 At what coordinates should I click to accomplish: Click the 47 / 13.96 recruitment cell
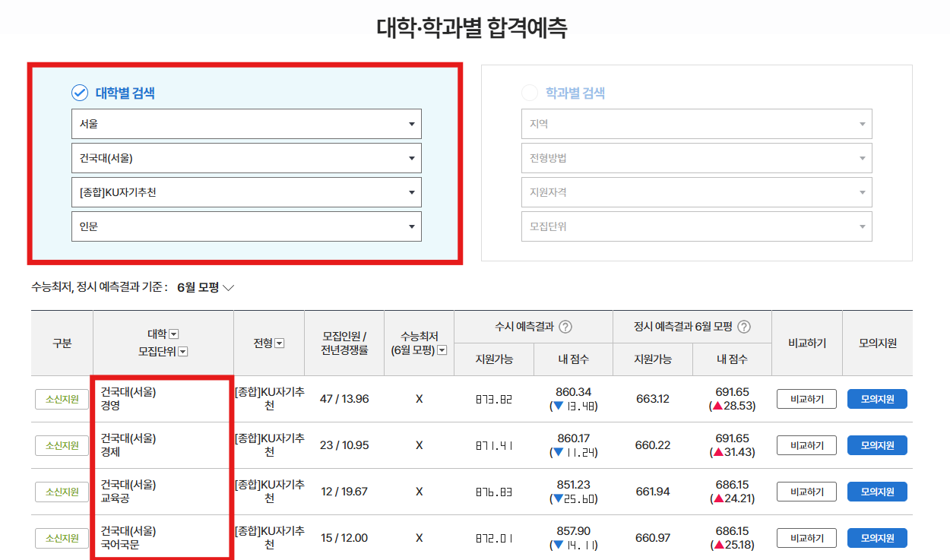[x=344, y=399]
